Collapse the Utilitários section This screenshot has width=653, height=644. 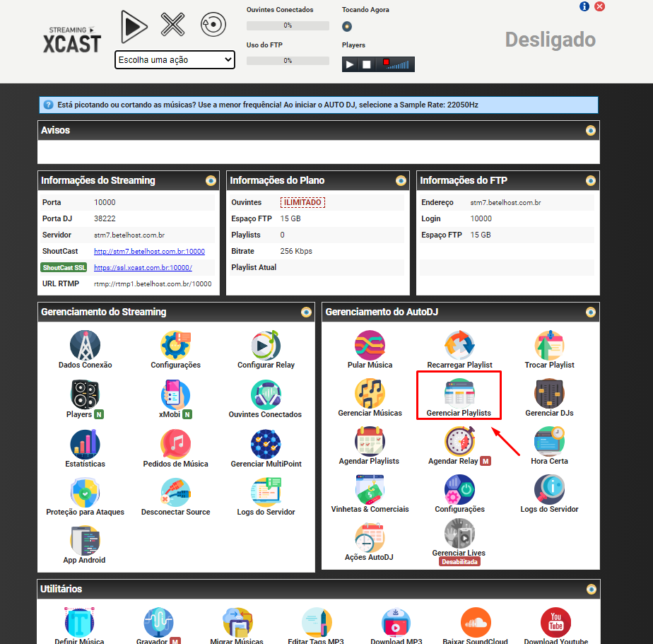(x=591, y=590)
